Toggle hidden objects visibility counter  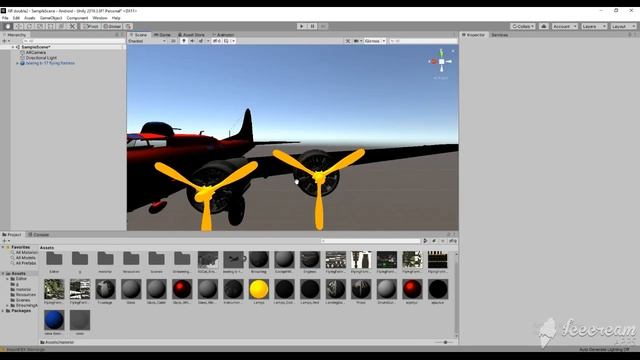(x=217, y=41)
